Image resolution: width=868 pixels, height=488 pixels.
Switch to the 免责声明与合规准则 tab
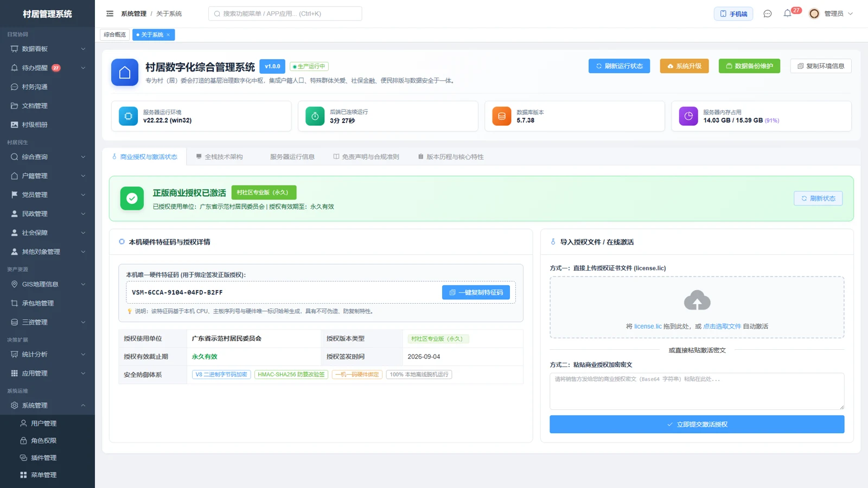point(366,157)
